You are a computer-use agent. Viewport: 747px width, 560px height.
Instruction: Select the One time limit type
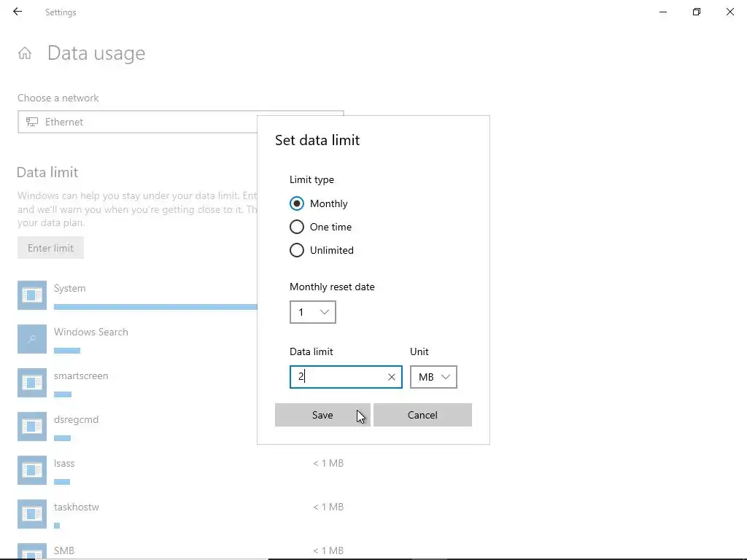click(x=297, y=227)
